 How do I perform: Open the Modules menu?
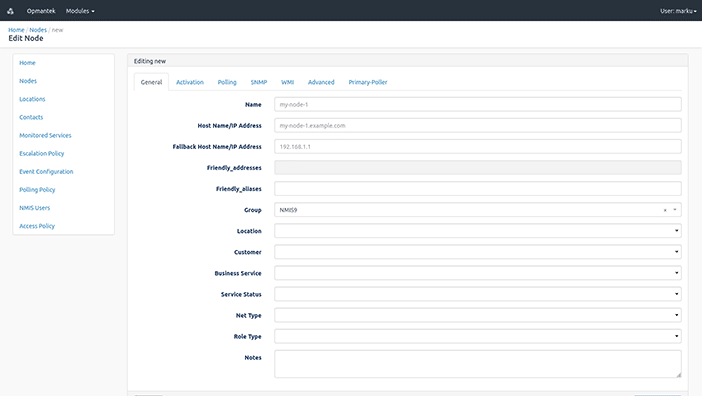(80, 11)
